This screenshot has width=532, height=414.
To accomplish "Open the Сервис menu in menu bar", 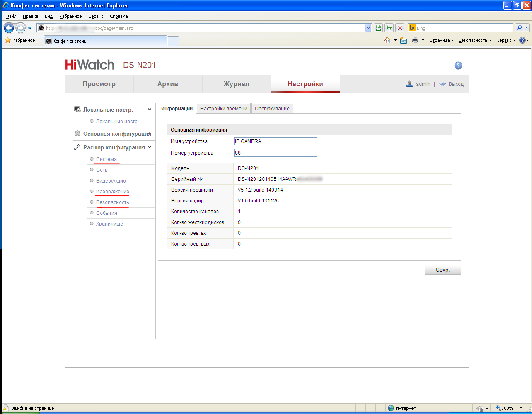I will point(96,16).
